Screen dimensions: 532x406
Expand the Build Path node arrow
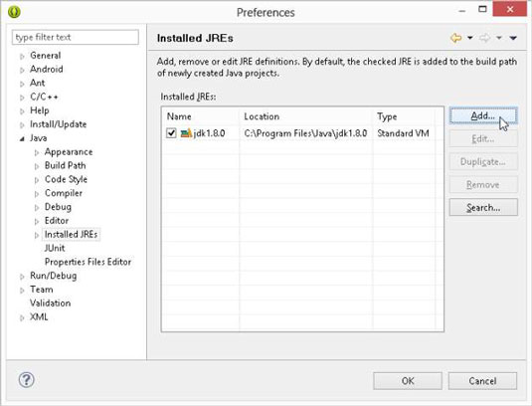click(37, 166)
